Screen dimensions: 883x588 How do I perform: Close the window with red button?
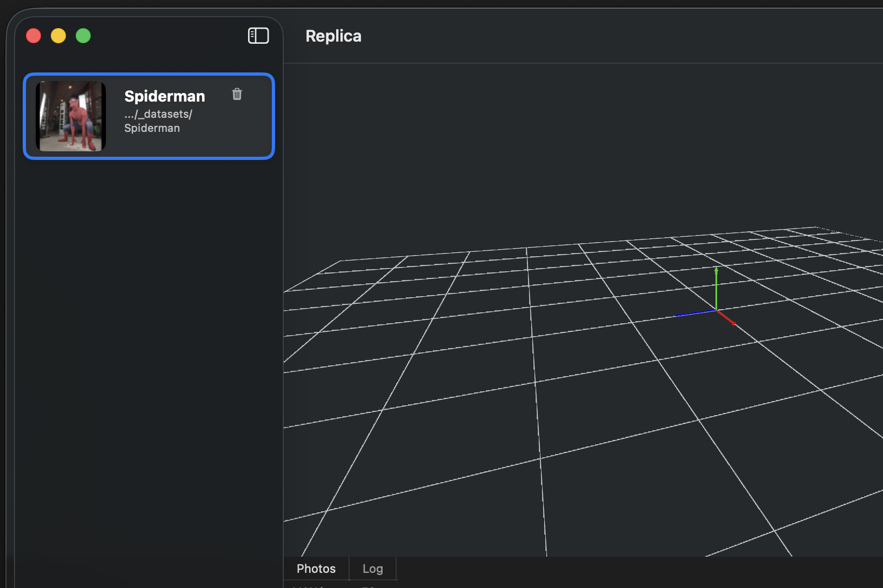click(x=34, y=36)
